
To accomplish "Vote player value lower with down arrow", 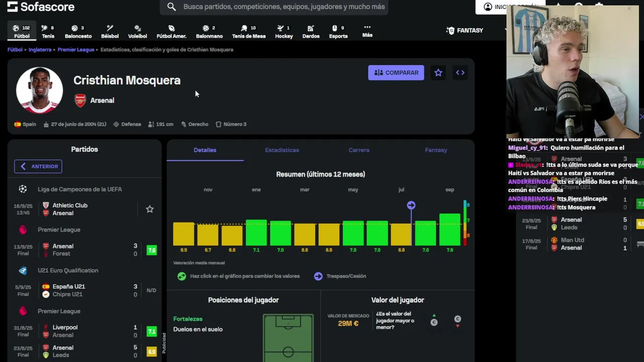I will (x=457, y=321).
